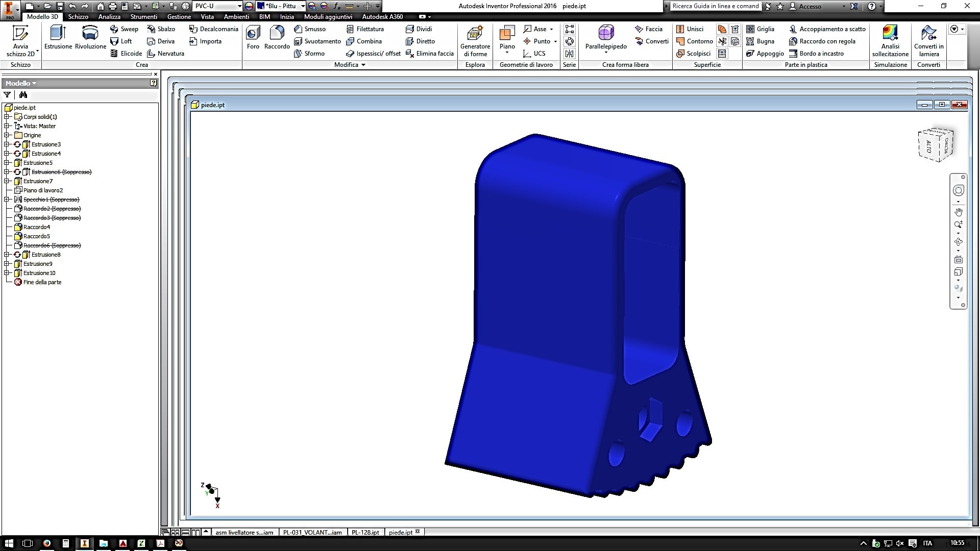Open the Blu - Pittu appearance dropdown
The image size is (980, 551).
(x=303, y=6)
